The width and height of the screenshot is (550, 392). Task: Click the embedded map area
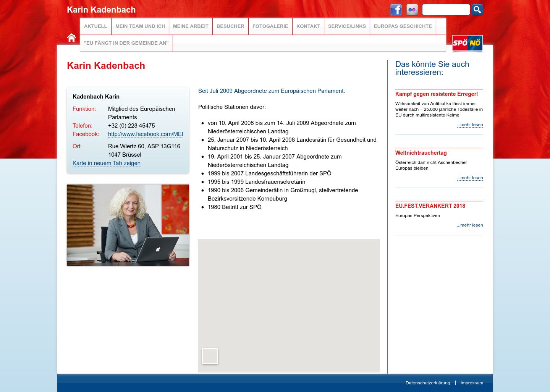(289, 306)
